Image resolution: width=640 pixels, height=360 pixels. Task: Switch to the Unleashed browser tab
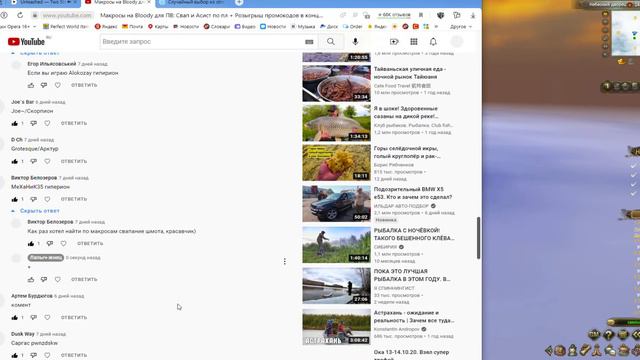click(45, 3)
